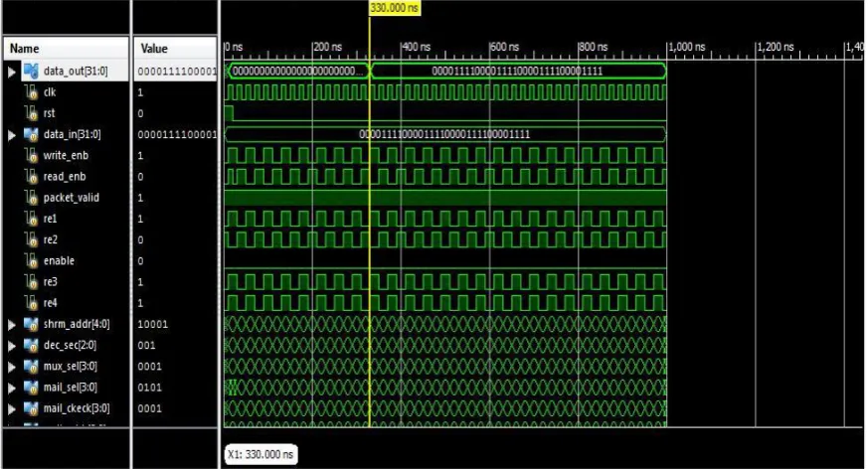Viewport: 868px width, 469px height.
Task: Click the re2 signal icon
Action: click(31, 239)
